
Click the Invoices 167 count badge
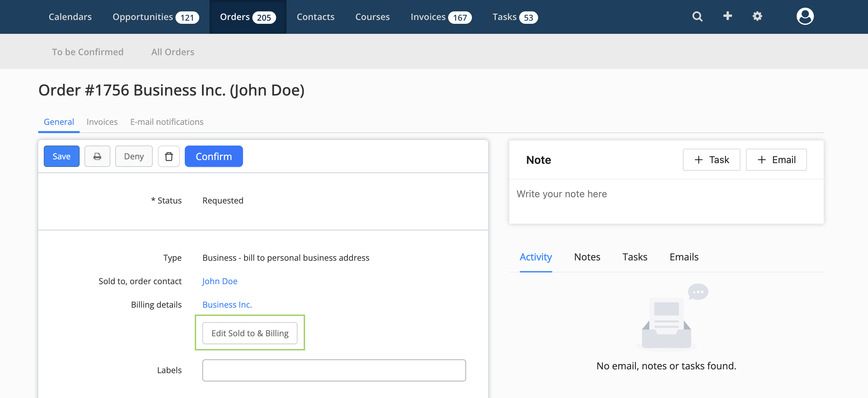click(460, 18)
